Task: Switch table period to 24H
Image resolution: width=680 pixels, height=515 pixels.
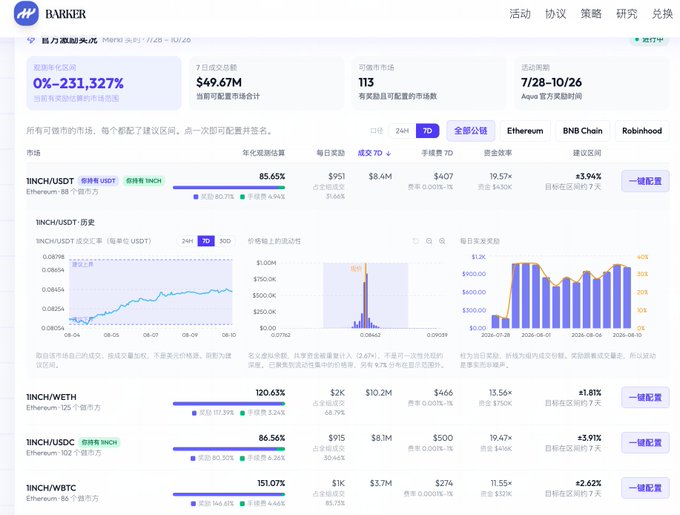Action: click(x=402, y=130)
